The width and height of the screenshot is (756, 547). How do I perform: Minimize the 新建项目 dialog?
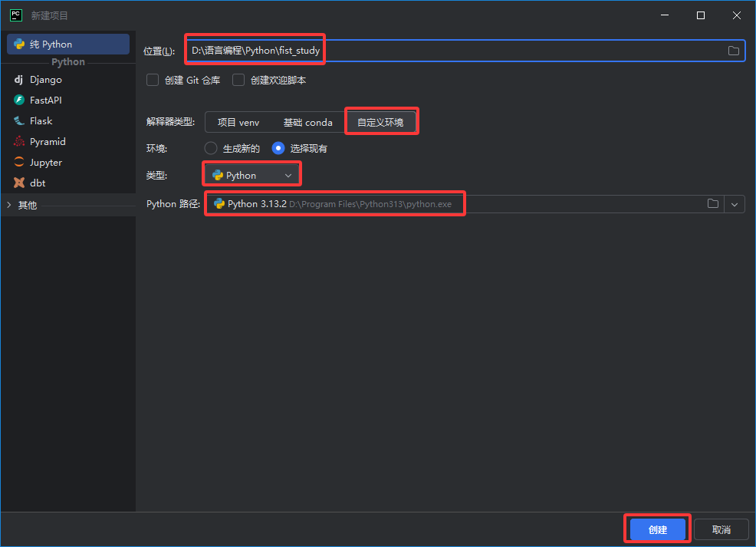(x=665, y=15)
